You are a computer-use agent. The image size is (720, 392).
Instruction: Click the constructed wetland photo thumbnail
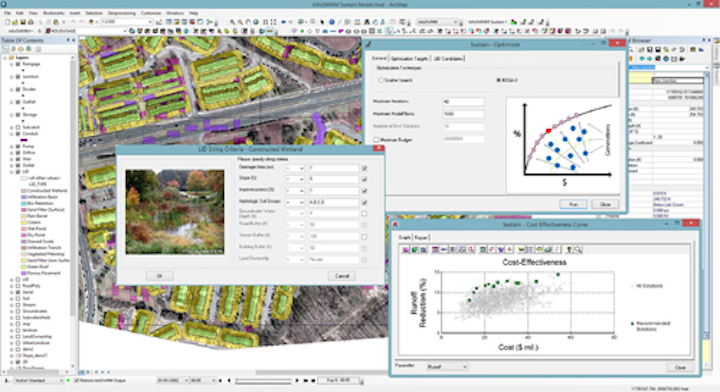click(175, 212)
